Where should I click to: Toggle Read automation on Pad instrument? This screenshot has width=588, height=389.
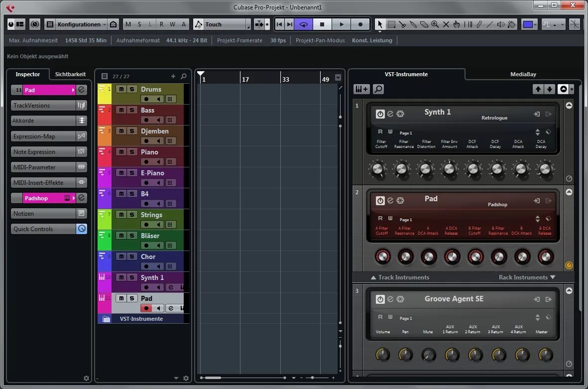click(380, 218)
